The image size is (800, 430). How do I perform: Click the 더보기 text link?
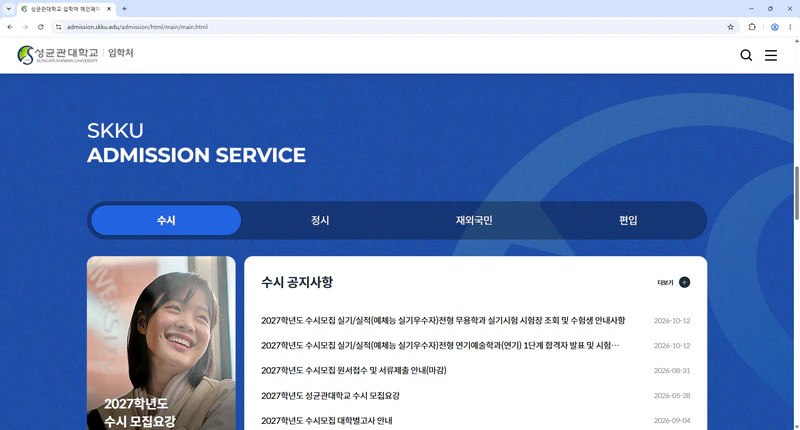point(665,283)
